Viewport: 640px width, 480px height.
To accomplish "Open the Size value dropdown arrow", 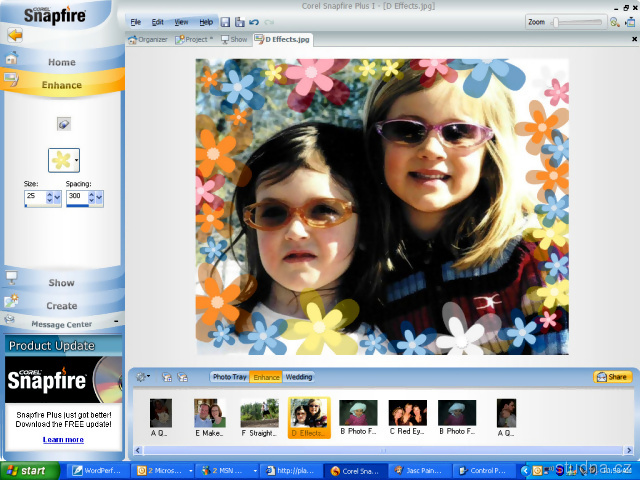I will coord(57,199).
